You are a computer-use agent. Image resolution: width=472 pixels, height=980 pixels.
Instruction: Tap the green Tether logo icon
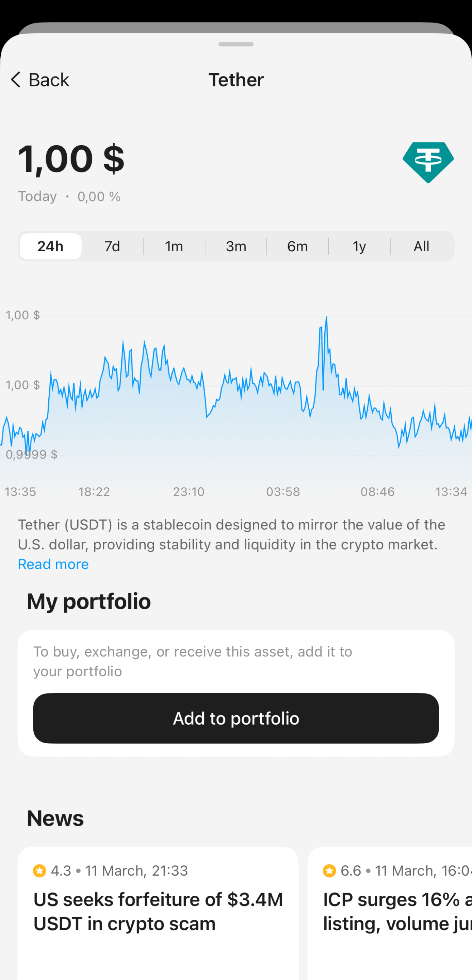428,162
